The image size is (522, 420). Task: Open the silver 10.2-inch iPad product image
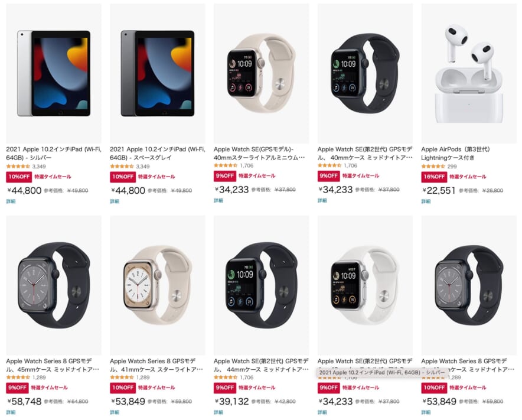click(54, 73)
